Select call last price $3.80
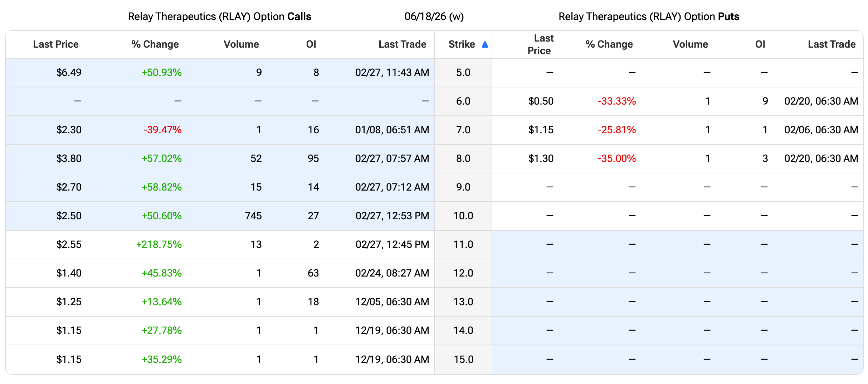This screenshot has height=384, width=868. (69, 159)
